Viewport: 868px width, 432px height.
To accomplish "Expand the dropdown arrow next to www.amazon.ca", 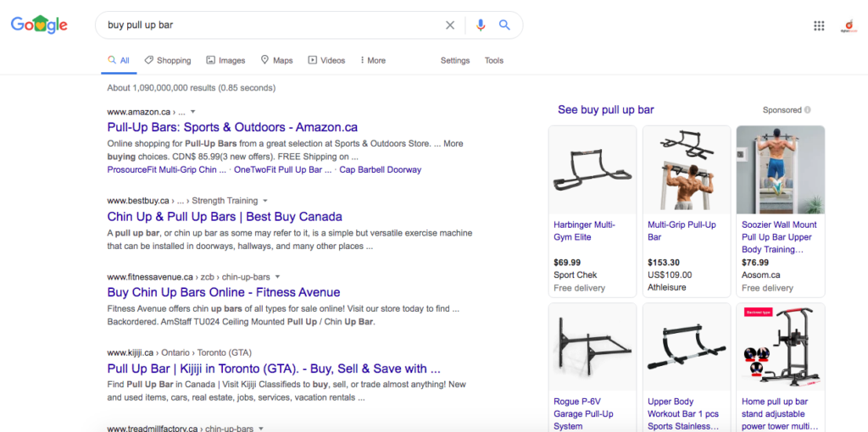I will [193, 112].
